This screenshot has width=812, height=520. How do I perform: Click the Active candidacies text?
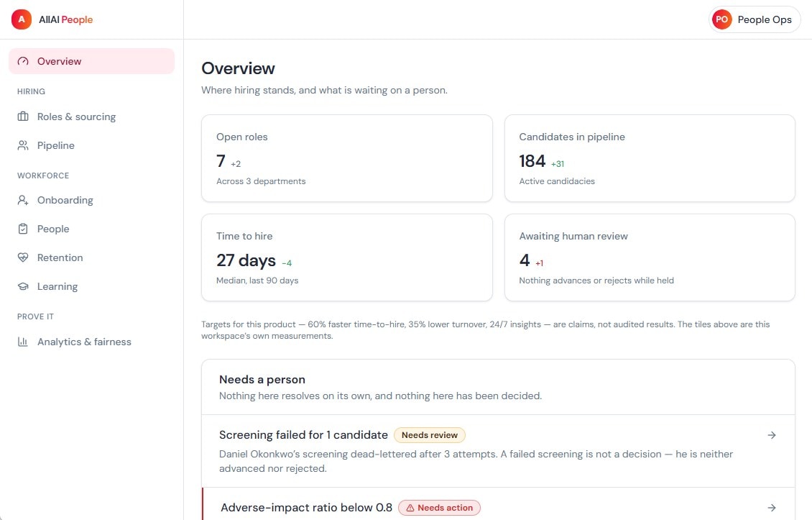click(x=557, y=181)
